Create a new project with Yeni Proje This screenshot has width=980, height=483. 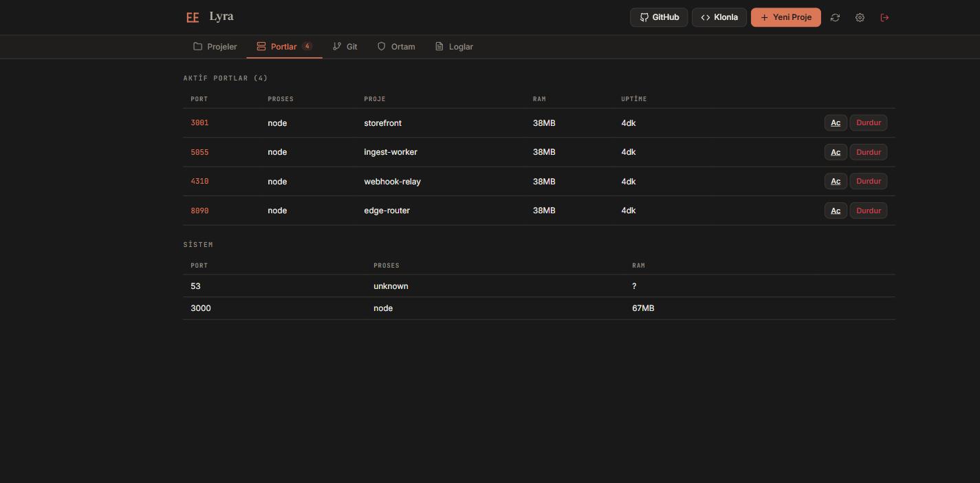point(786,17)
